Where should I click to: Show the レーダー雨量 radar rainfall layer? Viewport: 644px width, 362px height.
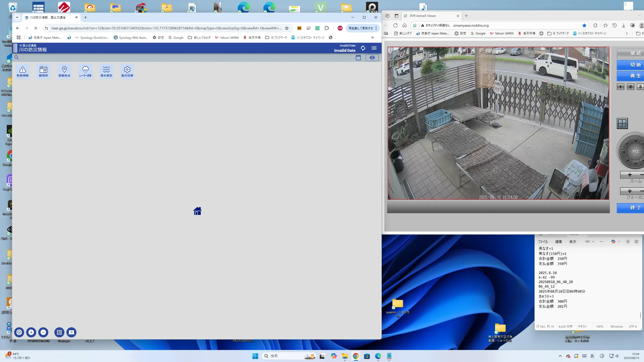pyautogui.click(x=85, y=71)
